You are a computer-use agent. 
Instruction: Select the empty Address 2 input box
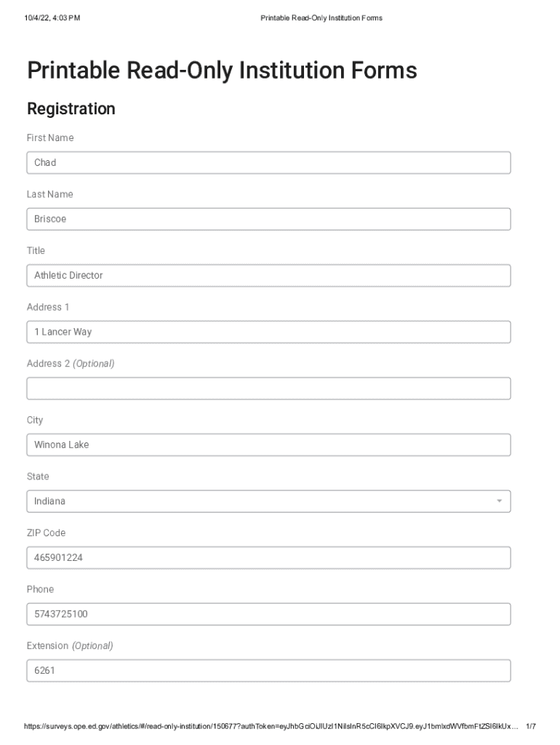(268, 389)
